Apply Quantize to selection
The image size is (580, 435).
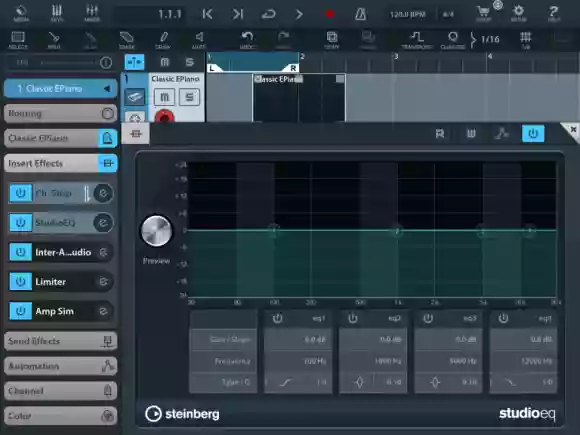(453, 40)
